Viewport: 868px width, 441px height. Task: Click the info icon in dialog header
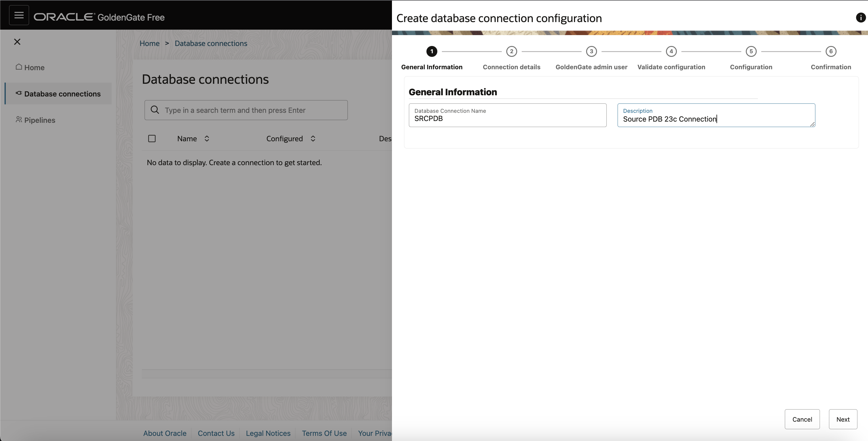click(860, 18)
